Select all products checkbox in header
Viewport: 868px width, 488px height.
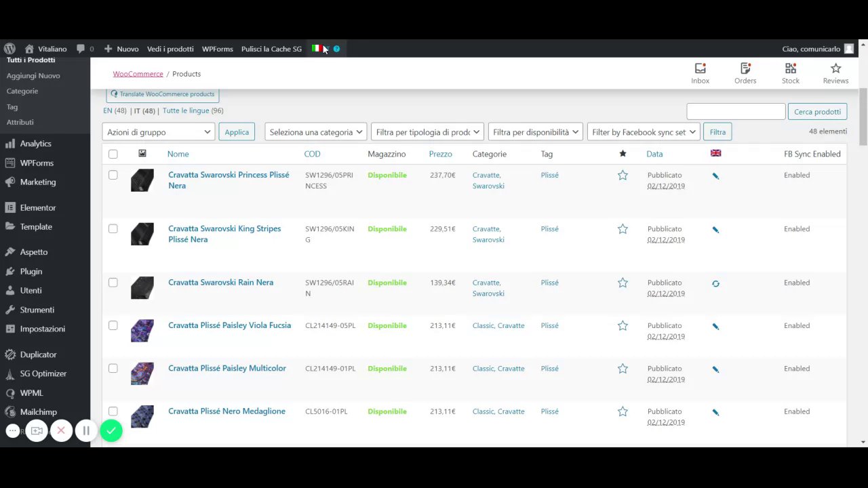(113, 154)
